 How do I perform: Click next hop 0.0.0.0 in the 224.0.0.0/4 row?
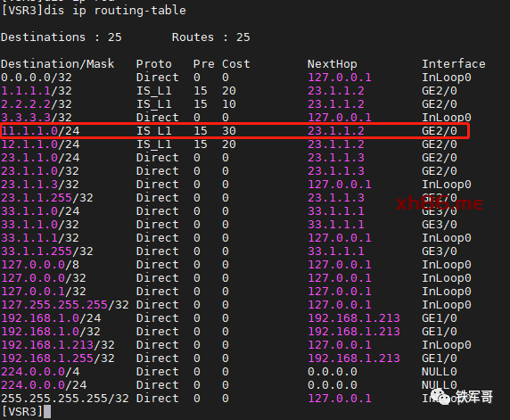pos(333,371)
